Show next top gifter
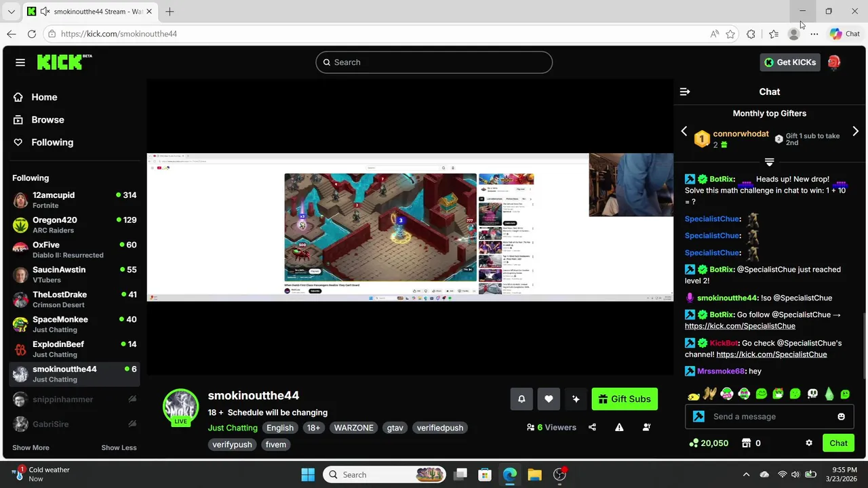The height and width of the screenshot is (488, 868). (855, 131)
